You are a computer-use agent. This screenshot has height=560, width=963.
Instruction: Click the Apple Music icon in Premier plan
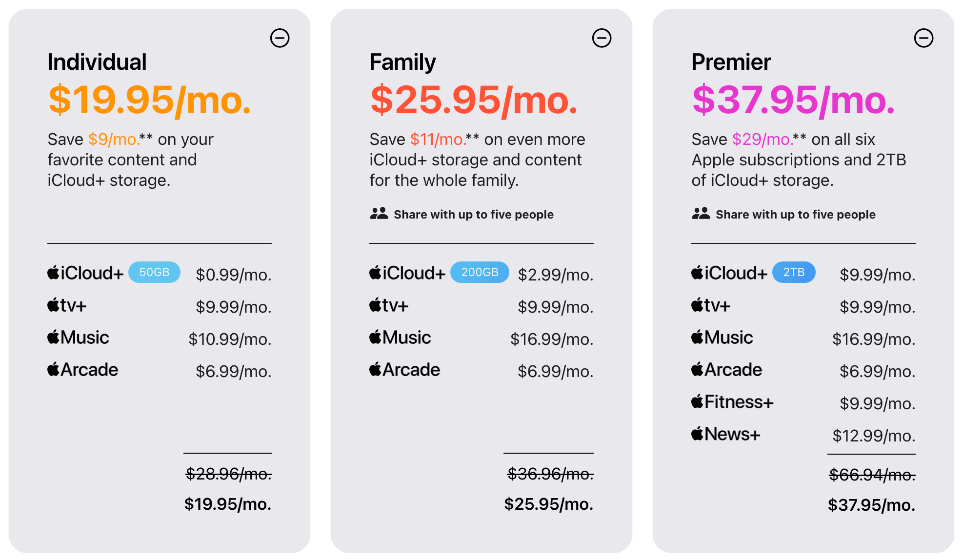point(698,337)
